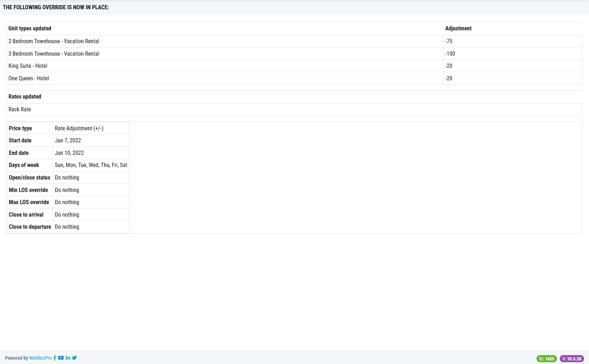Select the 2 Bedroom Townhouse row

point(54,41)
